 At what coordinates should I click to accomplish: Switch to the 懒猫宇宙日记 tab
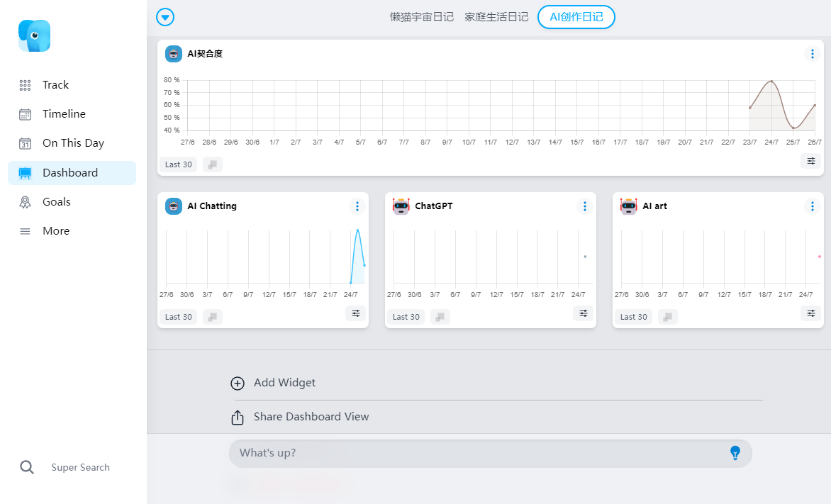(422, 17)
